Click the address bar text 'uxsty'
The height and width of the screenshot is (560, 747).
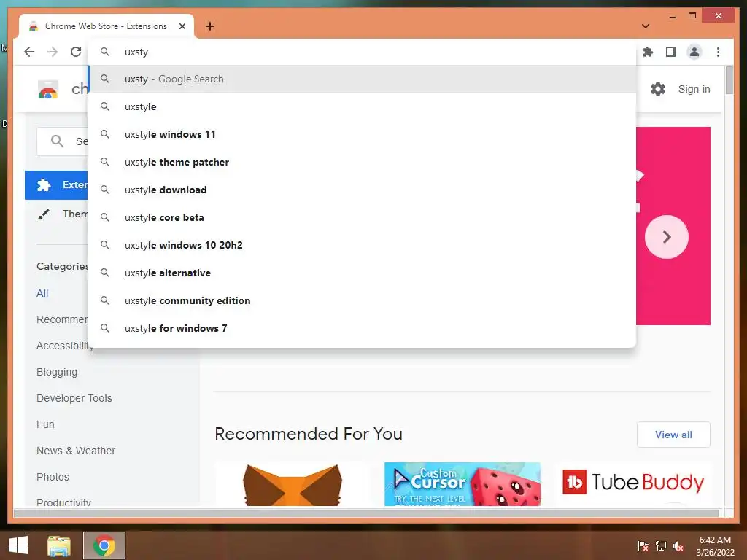point(136,52)
